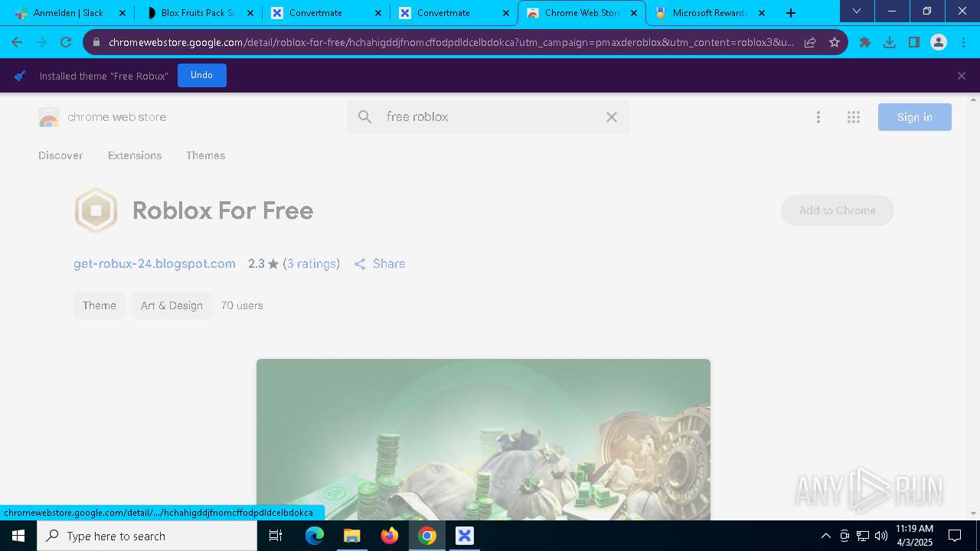Click the chrome web store logo

point(103,117)
